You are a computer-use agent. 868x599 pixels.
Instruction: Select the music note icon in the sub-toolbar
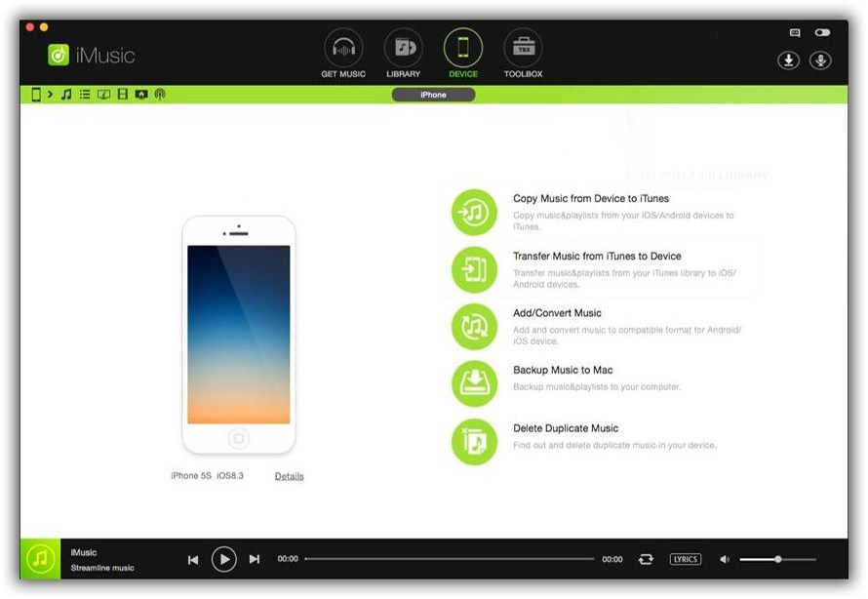(x=65, y=95)
